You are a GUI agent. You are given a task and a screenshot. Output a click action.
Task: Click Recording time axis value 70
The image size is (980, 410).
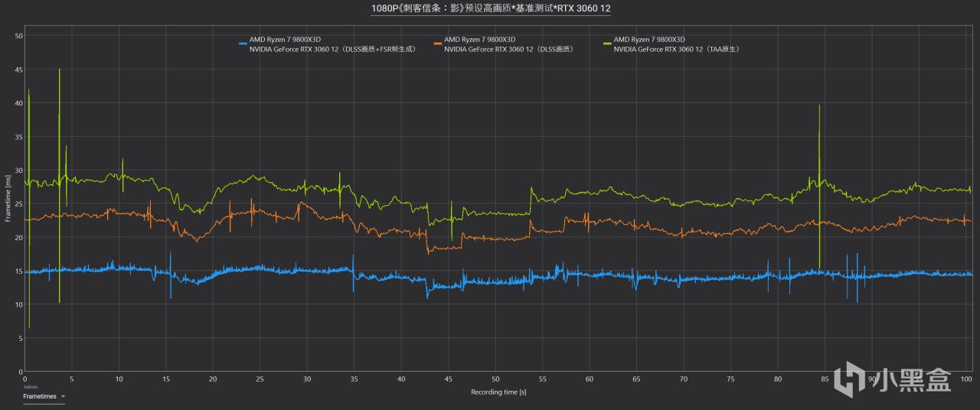point(684,379)
